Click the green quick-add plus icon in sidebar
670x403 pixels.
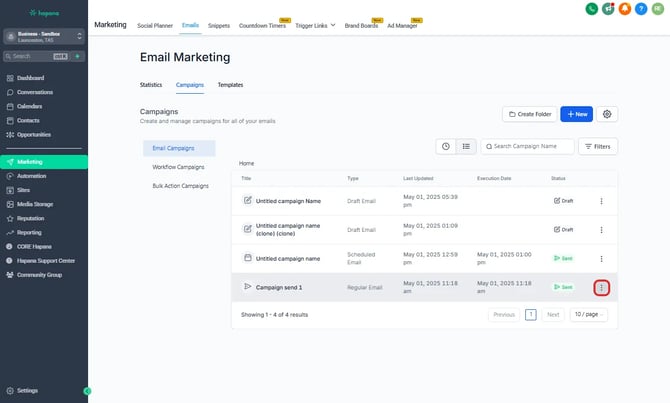pos(77,56)
